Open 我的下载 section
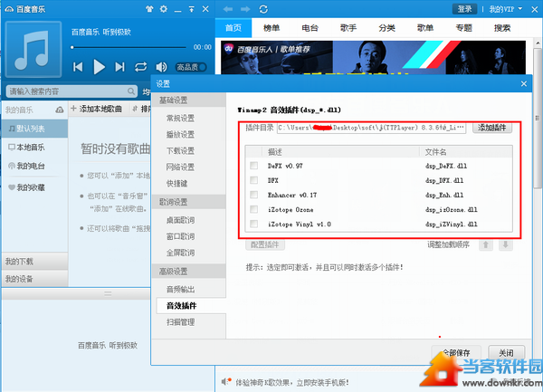543x392 pixels. (34, 262)
